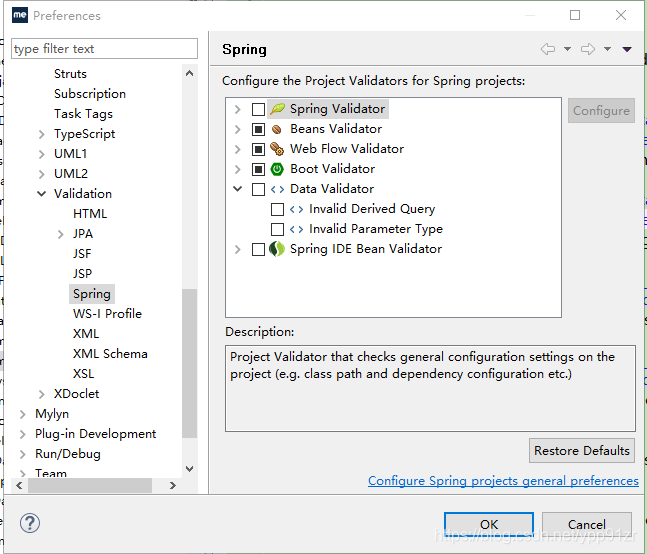Click the Configure button

tap(601, 111)
